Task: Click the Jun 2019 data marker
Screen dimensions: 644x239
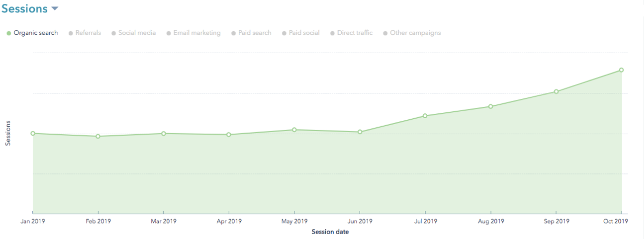Action: click(360, 132)
